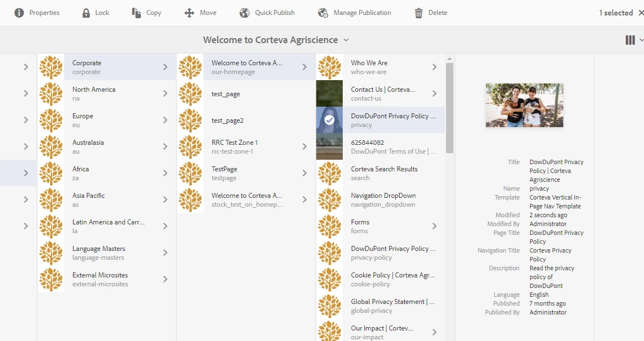Click the Delete trash icon
Viewport: 644px width, 341px height.
pyautogui.click(x=418, y=13)
